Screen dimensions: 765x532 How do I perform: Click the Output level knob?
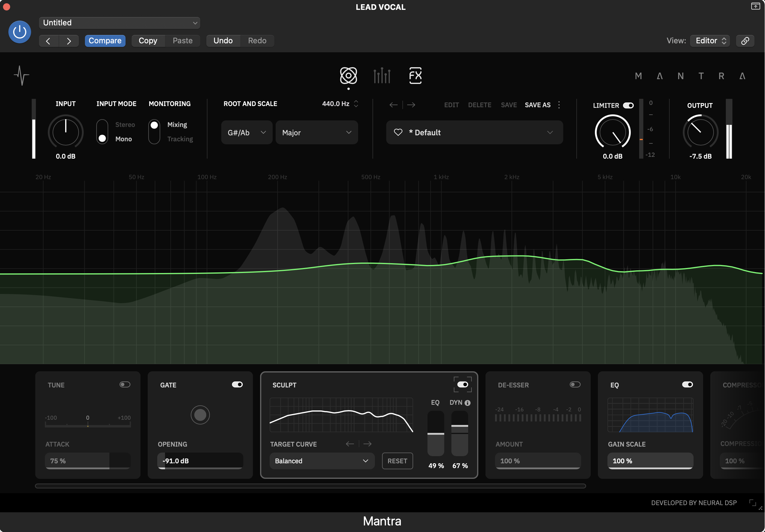pyautogui.click(x=700, y=132)
